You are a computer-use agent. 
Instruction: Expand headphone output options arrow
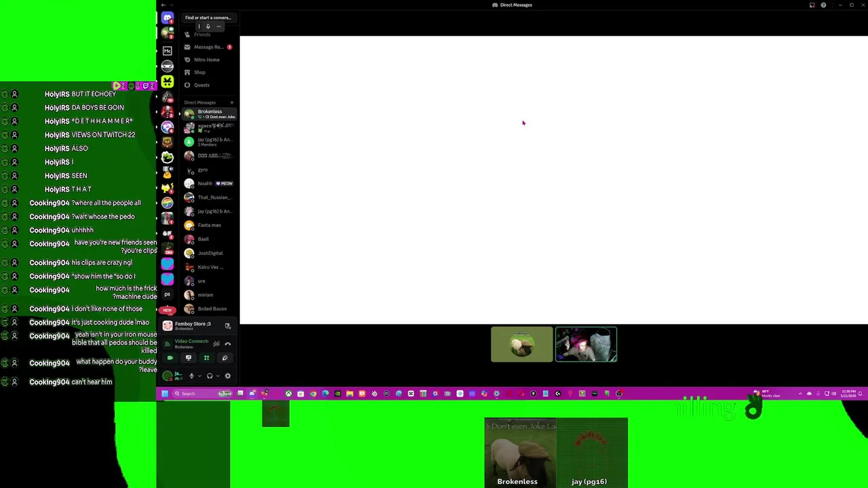pos(217,376)
